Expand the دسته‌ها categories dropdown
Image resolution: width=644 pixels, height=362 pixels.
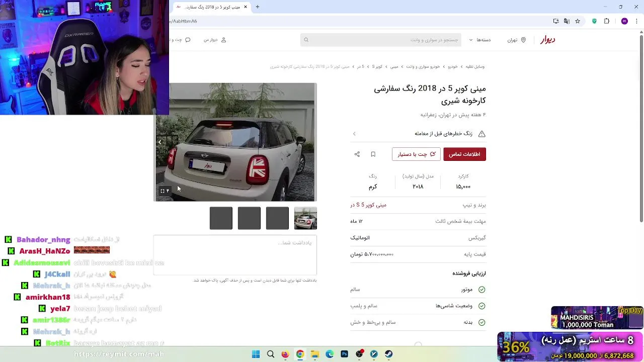coord(480,40)
